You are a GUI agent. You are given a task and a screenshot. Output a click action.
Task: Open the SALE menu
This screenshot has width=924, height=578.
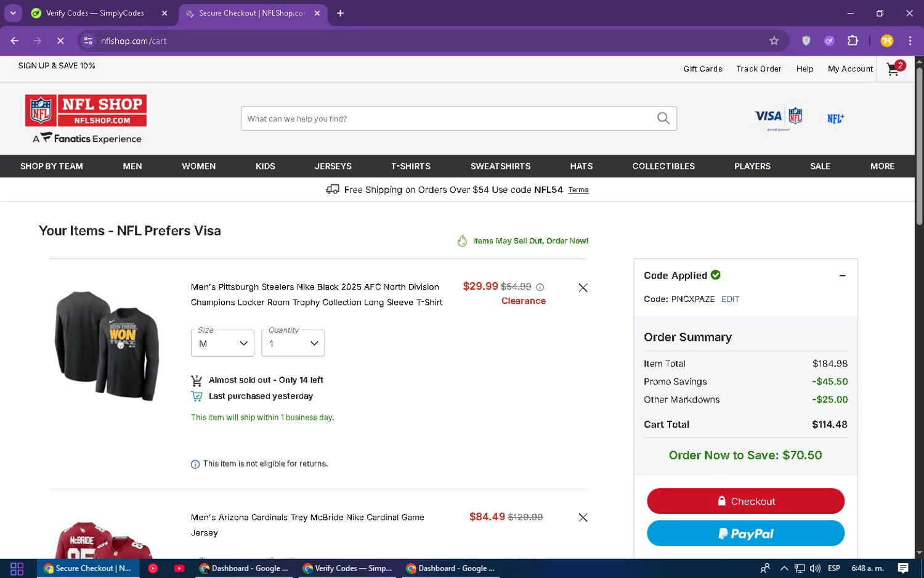pos(820,166)
